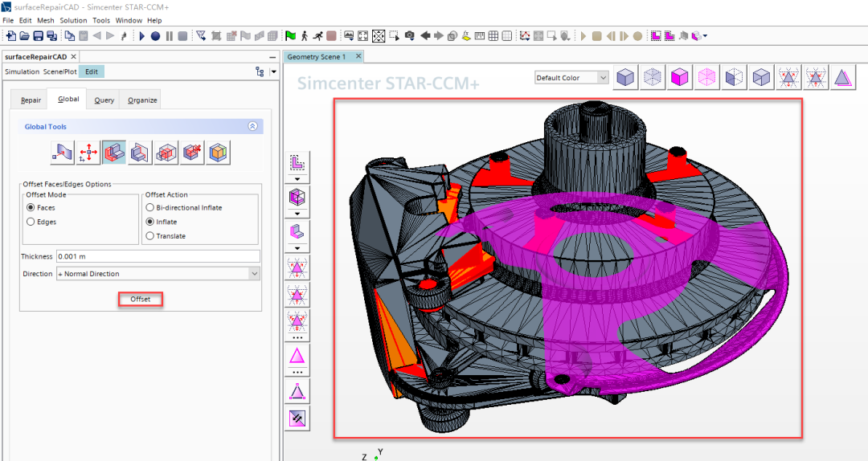Click the dashed gray wireframe cube icon
868x461 pixels.
[x=652, y=77]
